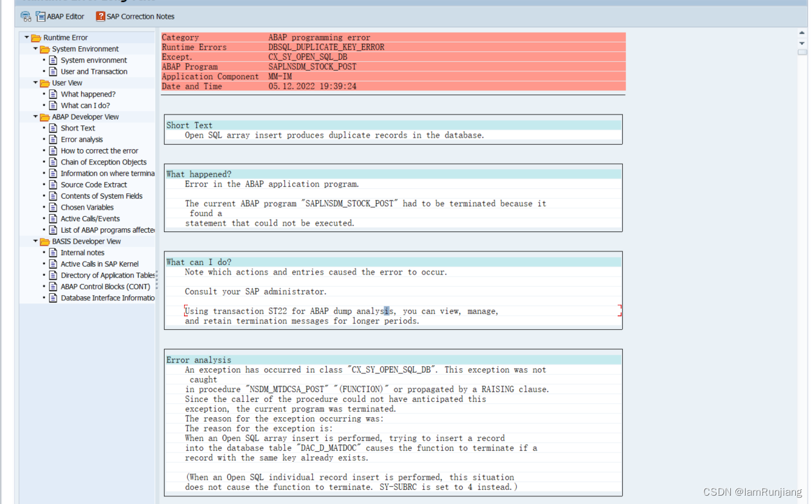Open Directory of Application Tables
Viewport: 812px width, 504px height.
pos(107,275)
